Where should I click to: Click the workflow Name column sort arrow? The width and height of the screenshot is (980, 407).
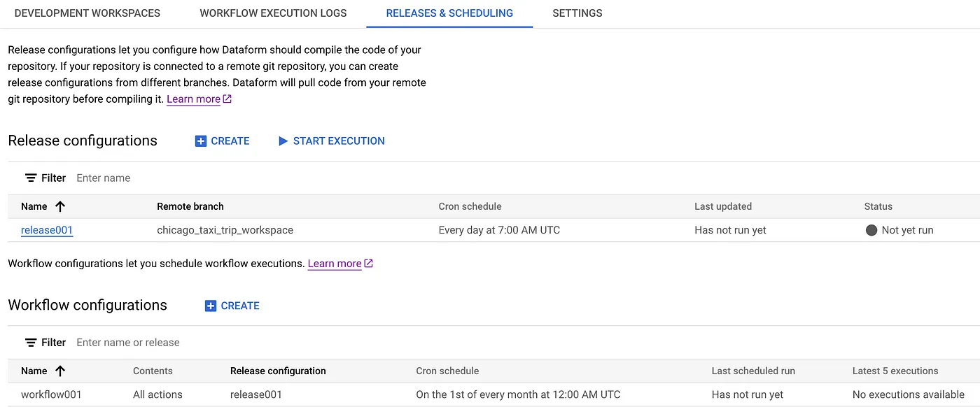60,371
